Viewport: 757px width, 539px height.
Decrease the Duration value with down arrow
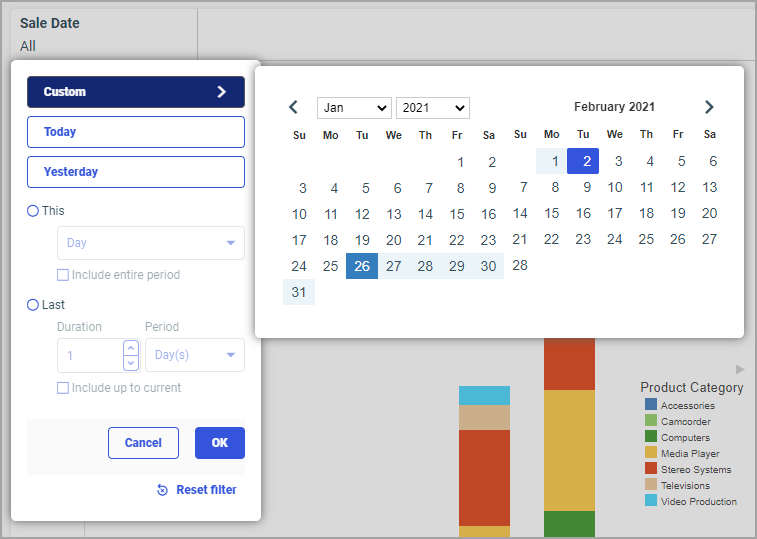pos(130,362)
